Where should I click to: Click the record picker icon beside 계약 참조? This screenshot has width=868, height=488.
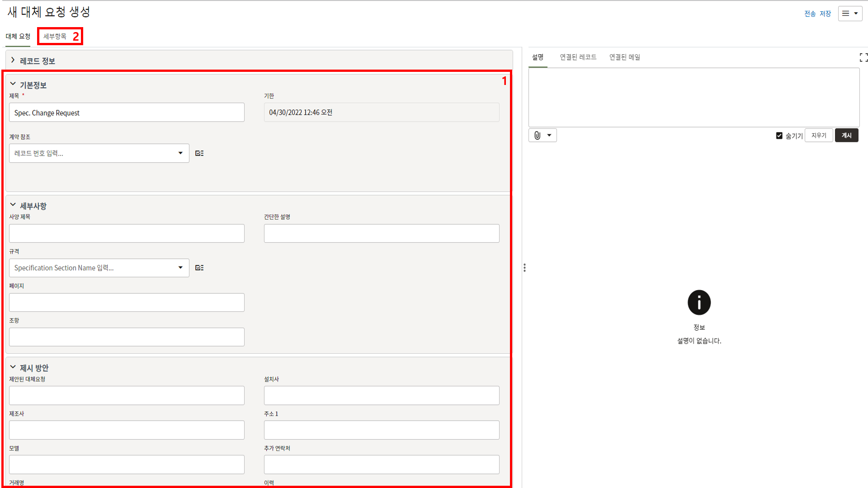[199, 153]
